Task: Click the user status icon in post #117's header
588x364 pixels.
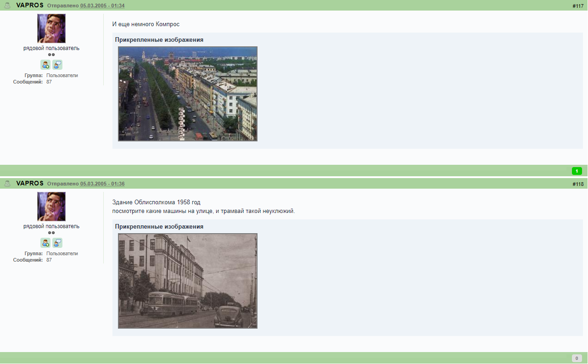Action: [7, 6]
